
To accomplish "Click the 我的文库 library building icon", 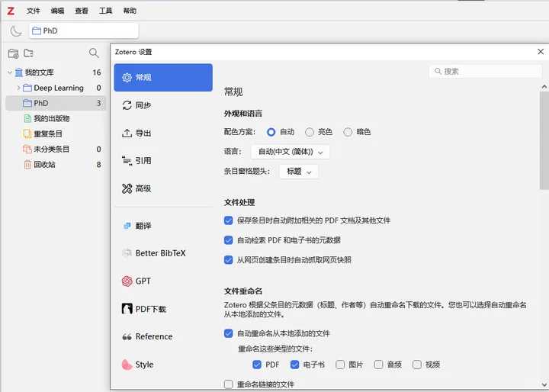I will coord(19,72).
